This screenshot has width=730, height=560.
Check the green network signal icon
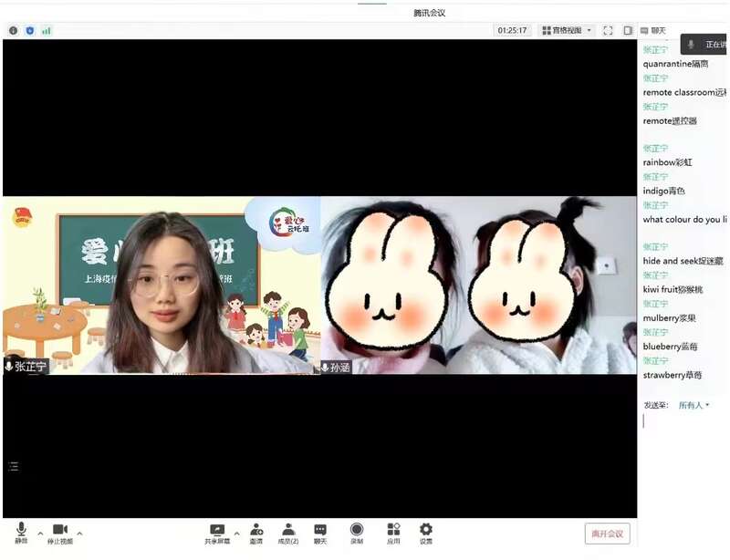[46, 30]
